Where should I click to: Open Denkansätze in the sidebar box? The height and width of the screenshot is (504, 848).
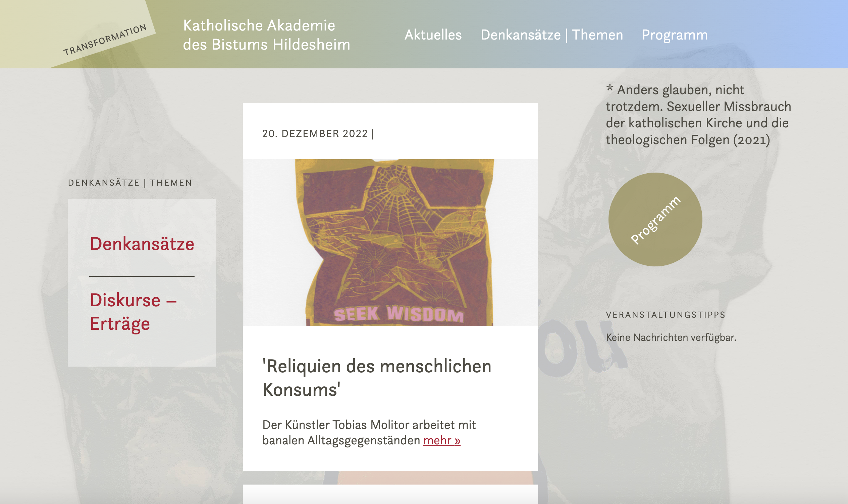[142, 244]
